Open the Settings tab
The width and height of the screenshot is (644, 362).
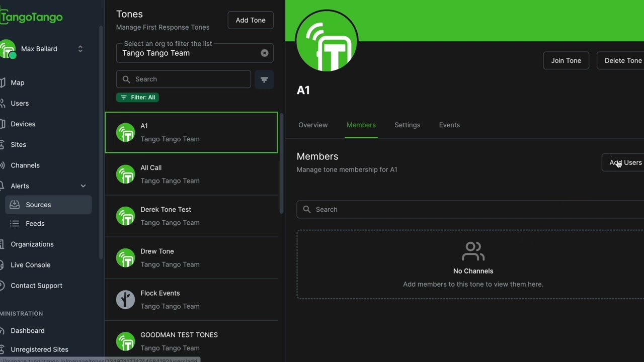click(x=407, y=125)
